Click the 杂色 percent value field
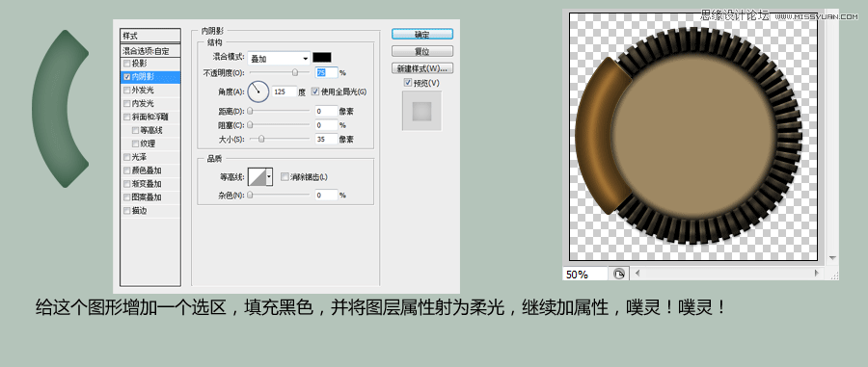The height and width of the screenshot is (367, 868). 326,195
